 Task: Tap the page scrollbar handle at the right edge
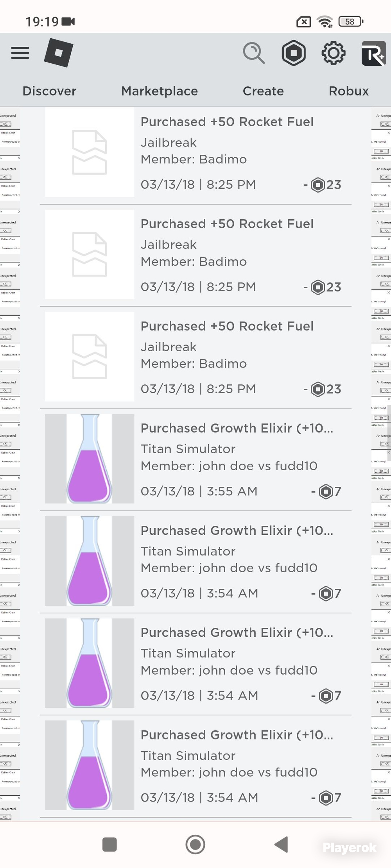click(x=389, y=433)
